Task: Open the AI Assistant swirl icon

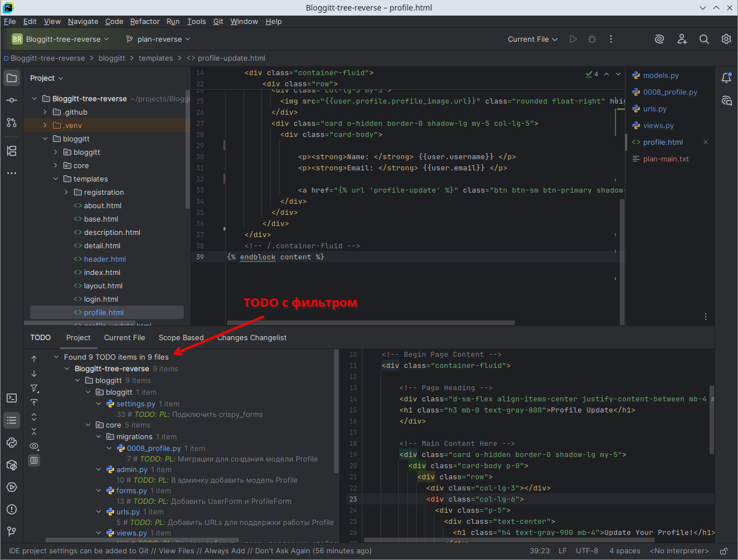Action: (659, 39)
